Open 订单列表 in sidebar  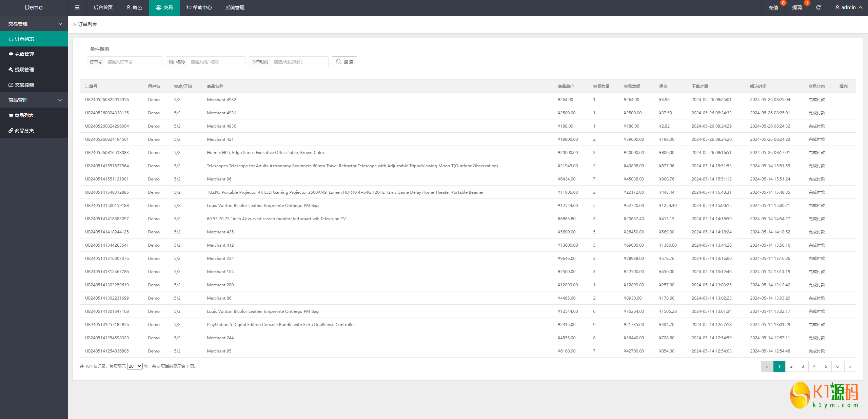[x=34, y=39]
